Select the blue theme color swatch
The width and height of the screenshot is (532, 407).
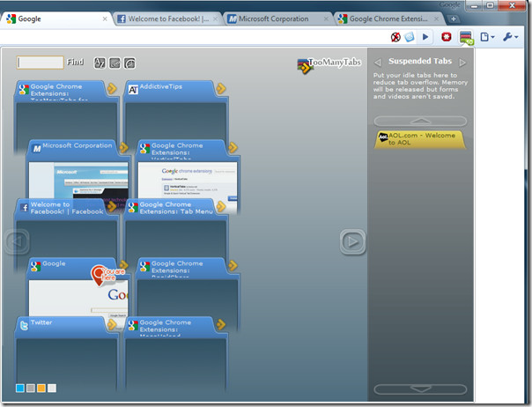point(20,388)
